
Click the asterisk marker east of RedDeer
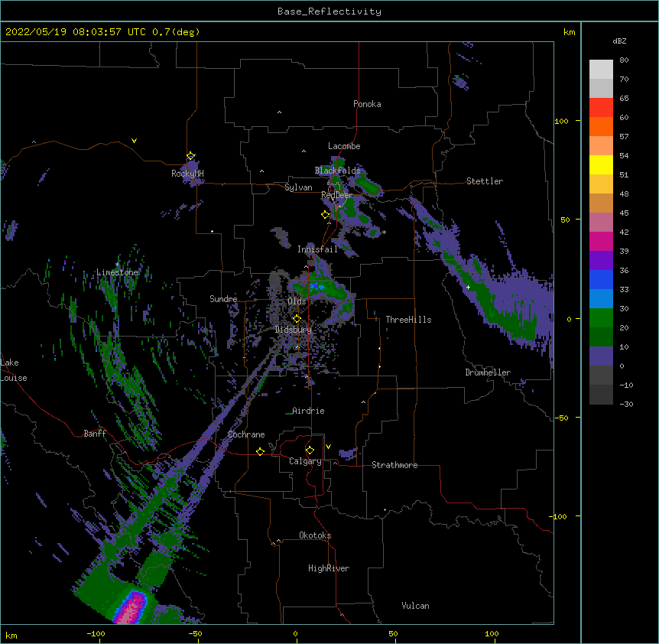(384, 233)
